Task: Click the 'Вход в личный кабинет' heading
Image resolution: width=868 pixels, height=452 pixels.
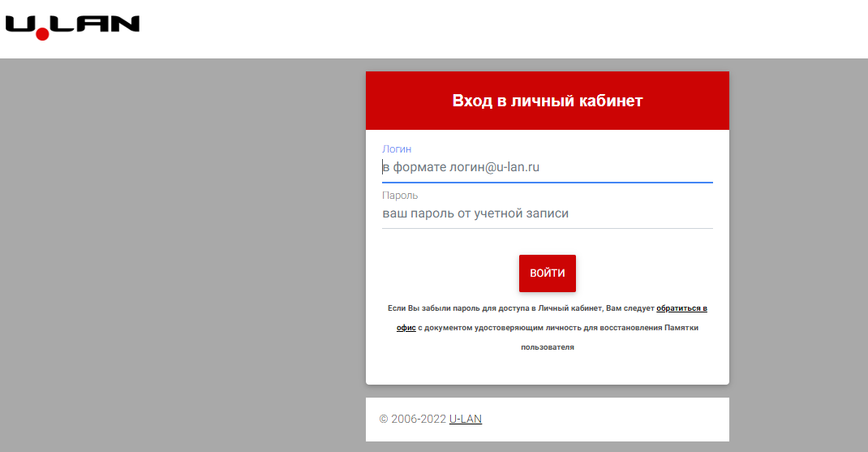Action: tap(547, 101)
